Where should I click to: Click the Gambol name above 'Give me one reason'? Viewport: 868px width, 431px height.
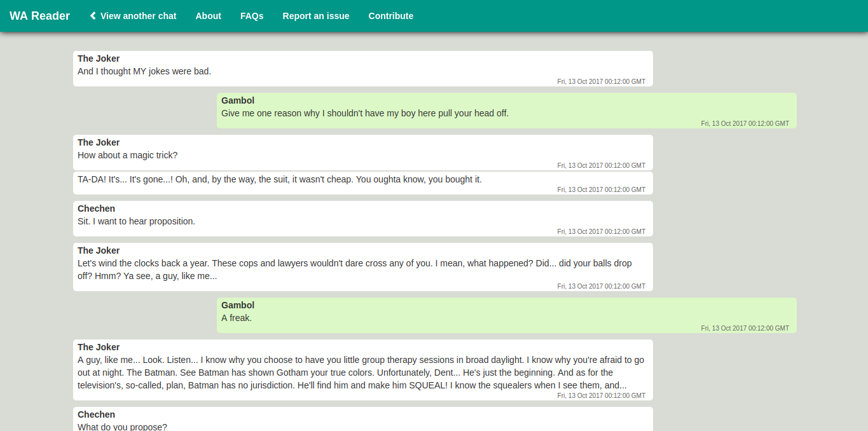point(238,100)
